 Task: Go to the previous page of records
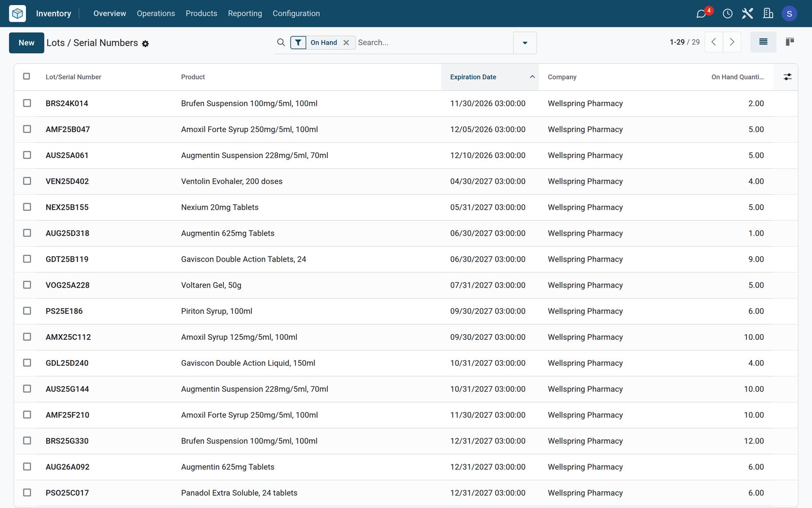click(714, 42)
